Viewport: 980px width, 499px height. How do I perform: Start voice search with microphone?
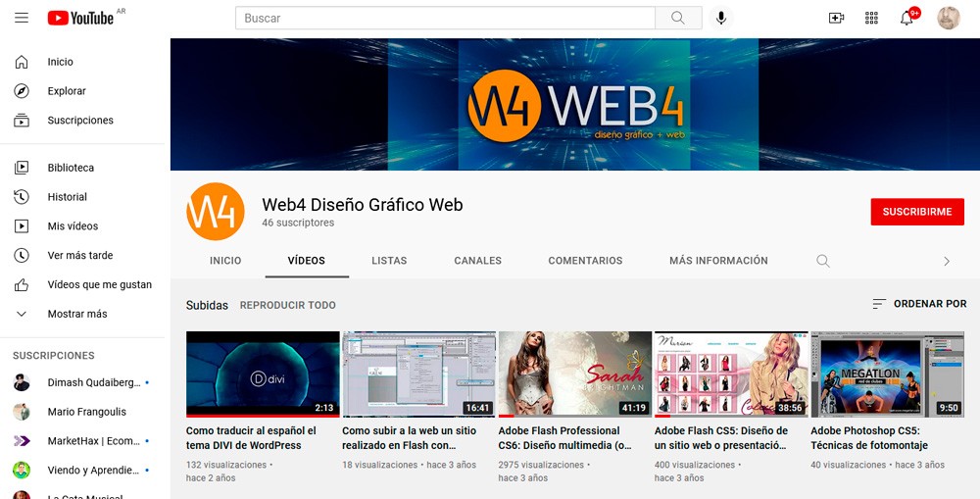click(720, 18)
